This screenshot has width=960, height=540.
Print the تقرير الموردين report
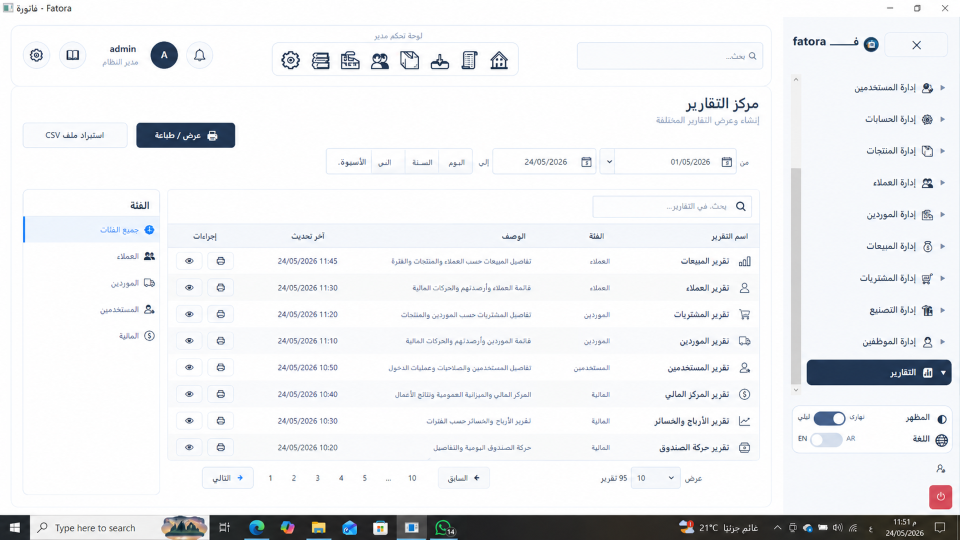click(220, 340)
